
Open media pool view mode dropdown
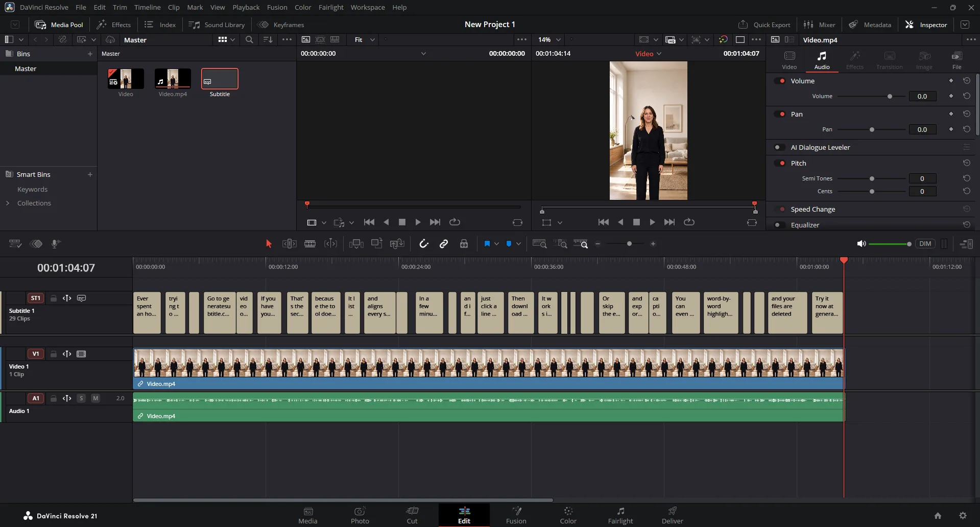[x=226, y=39]
